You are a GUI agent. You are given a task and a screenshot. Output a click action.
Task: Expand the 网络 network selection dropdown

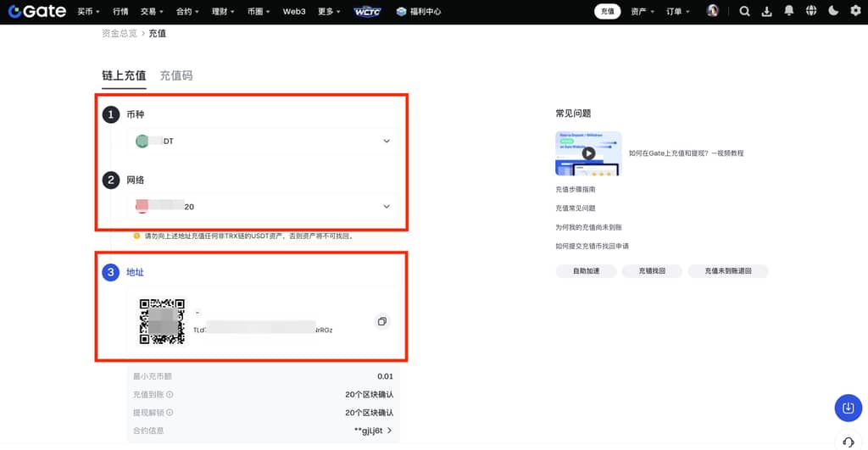coord(387,206)
